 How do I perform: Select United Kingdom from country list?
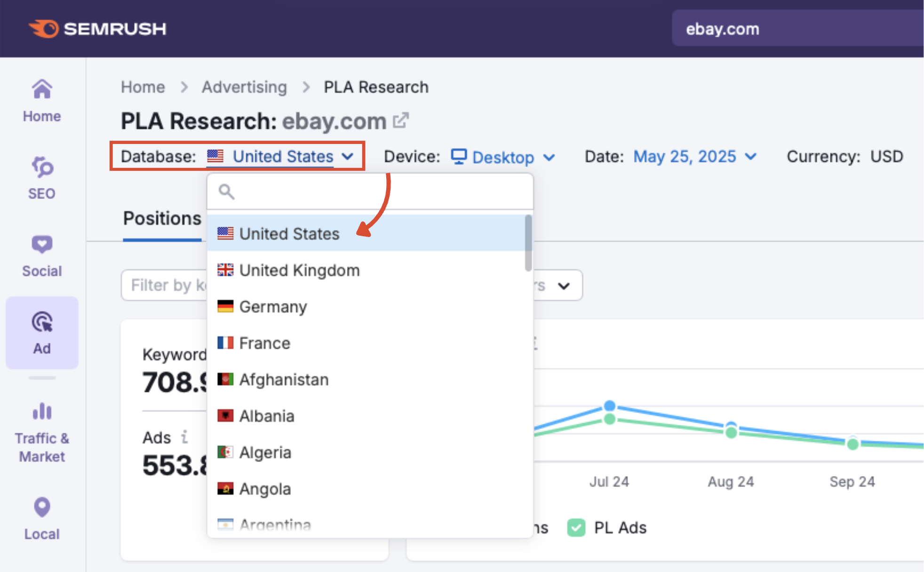point(299,270)
